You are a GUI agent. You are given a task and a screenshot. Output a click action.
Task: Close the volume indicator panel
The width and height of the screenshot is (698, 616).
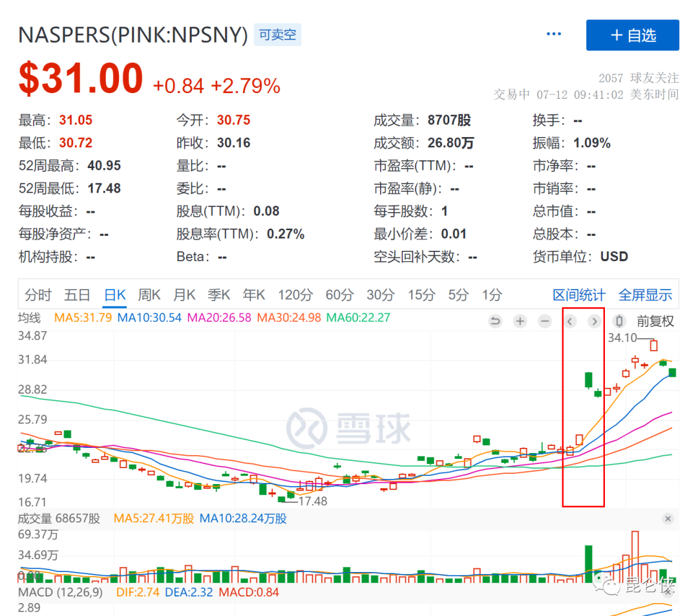point(668,518)
